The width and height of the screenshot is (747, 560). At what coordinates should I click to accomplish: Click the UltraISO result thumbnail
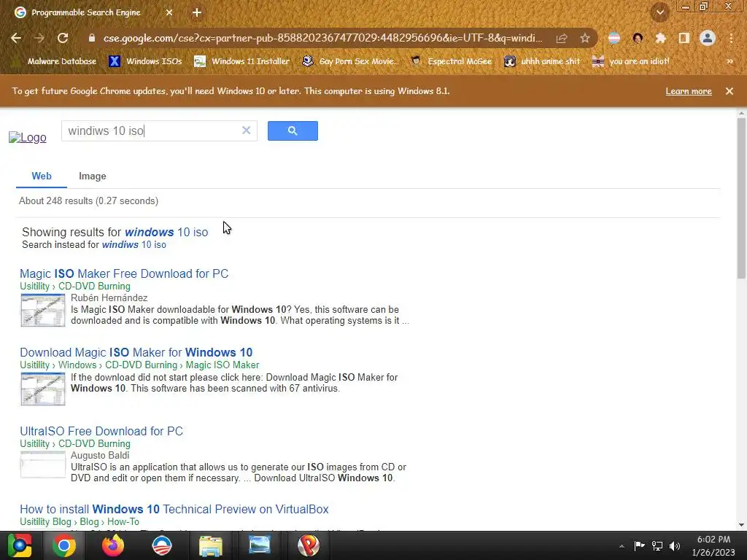tap(43, 464)
